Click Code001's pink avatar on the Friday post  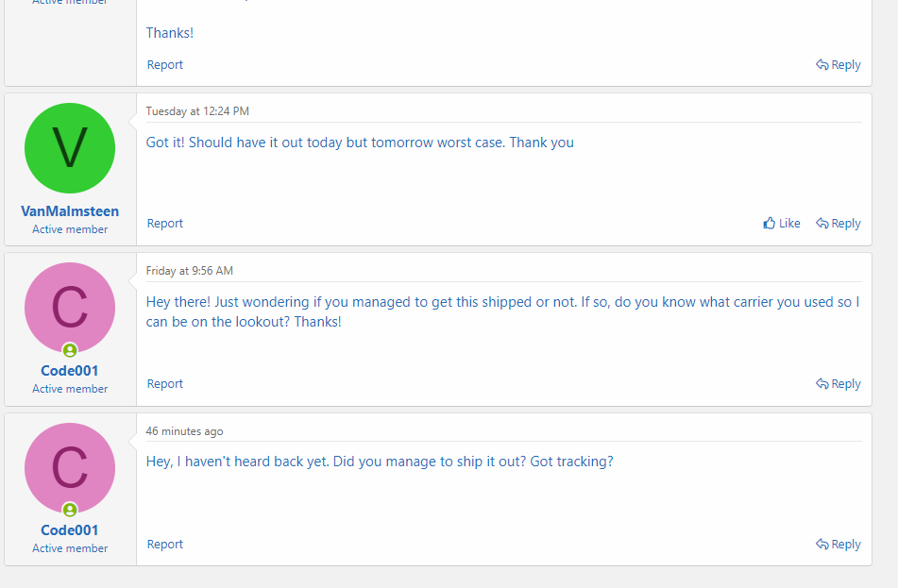tap(70, 306)
